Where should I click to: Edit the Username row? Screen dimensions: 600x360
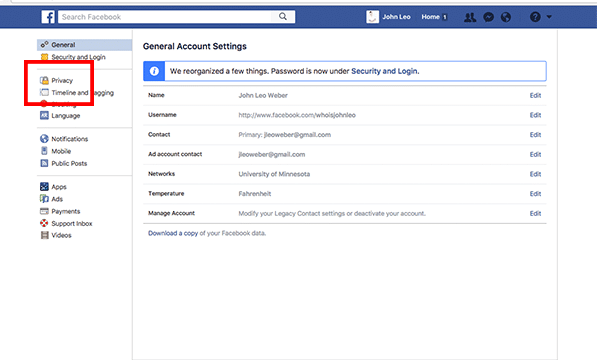coord(535,115)
